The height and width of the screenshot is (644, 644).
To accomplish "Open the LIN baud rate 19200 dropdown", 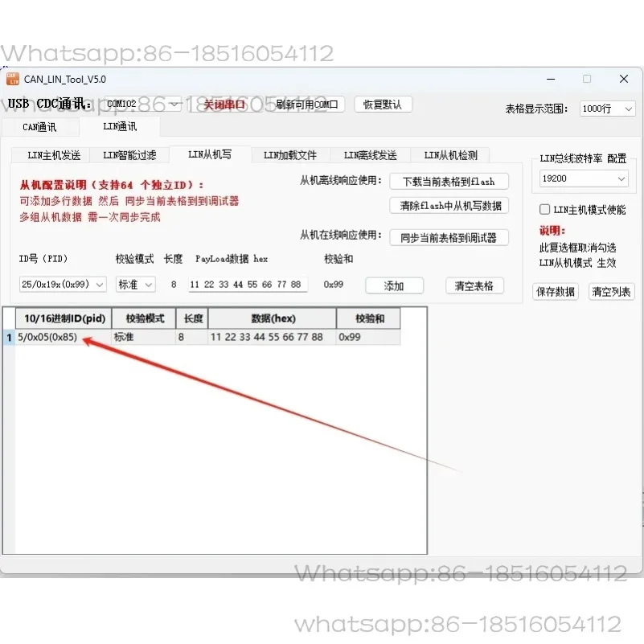I will tap(584, 178).
